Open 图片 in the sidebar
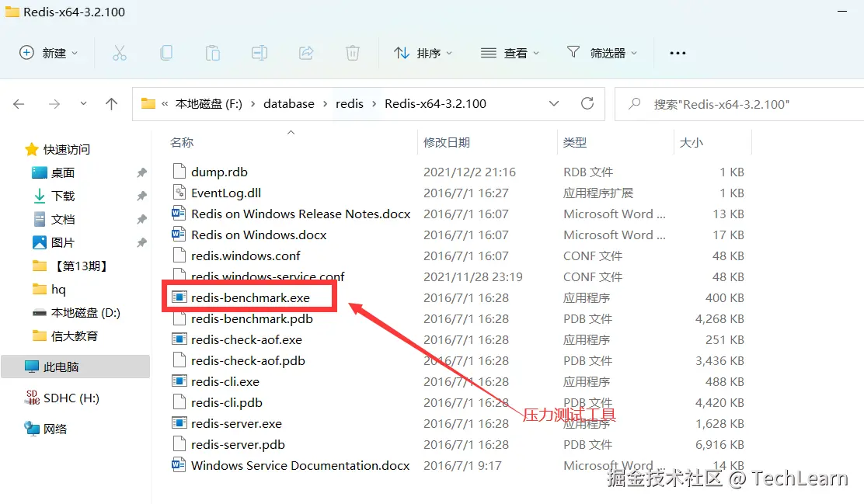Viewport: 864px width, 504px height. pos(54,242)
